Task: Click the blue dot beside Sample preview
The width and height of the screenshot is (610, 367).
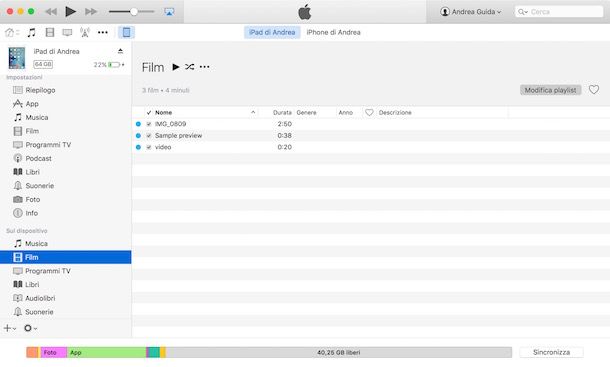Action: 138,136
